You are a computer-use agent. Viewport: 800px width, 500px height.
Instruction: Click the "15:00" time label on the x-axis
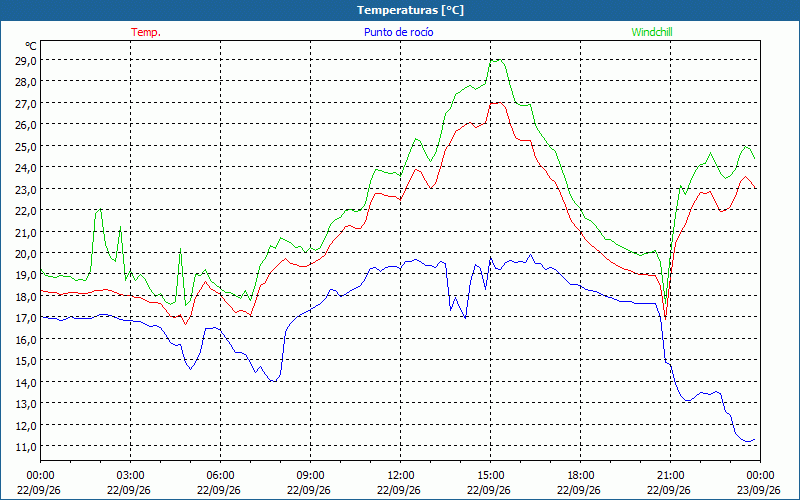click(490, 476)
